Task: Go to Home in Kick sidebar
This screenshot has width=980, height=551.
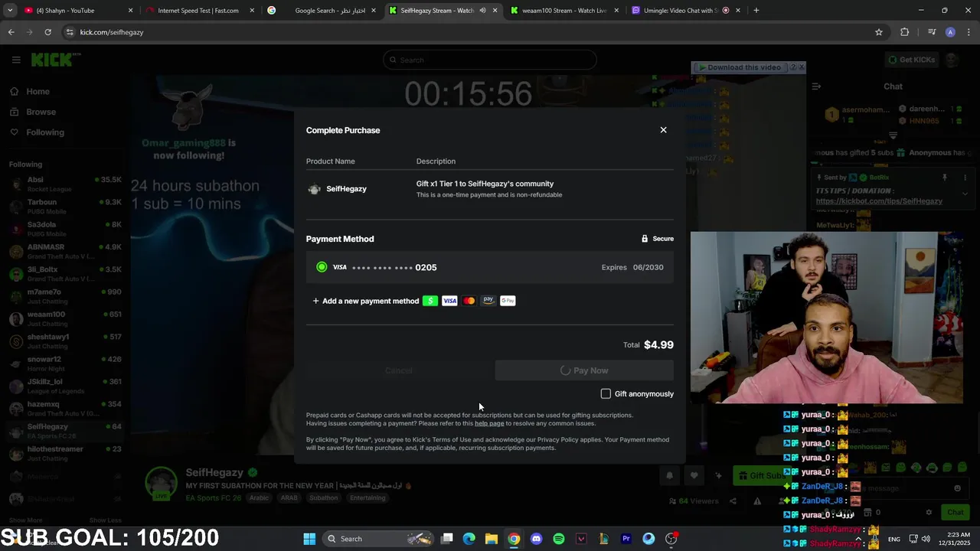Action: click(38, 92)
